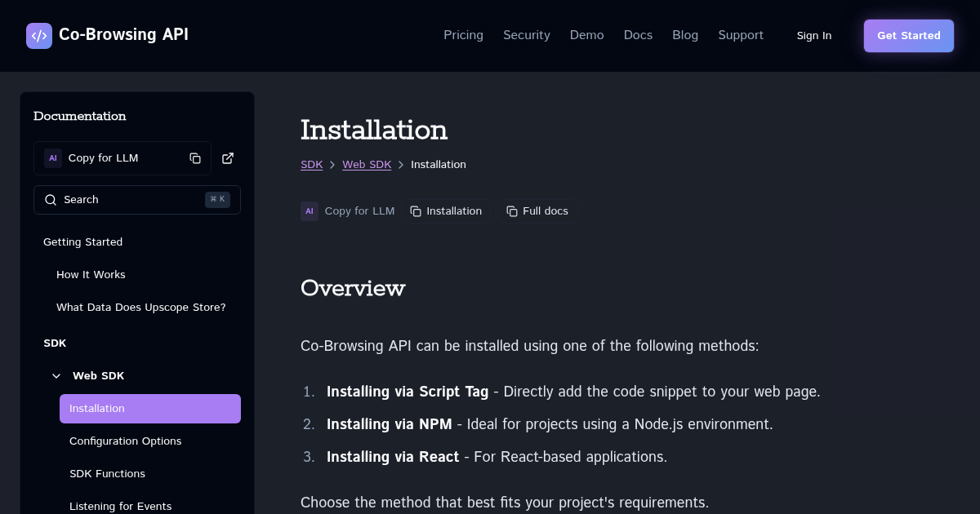Visit the Blog

pos(685,35)
